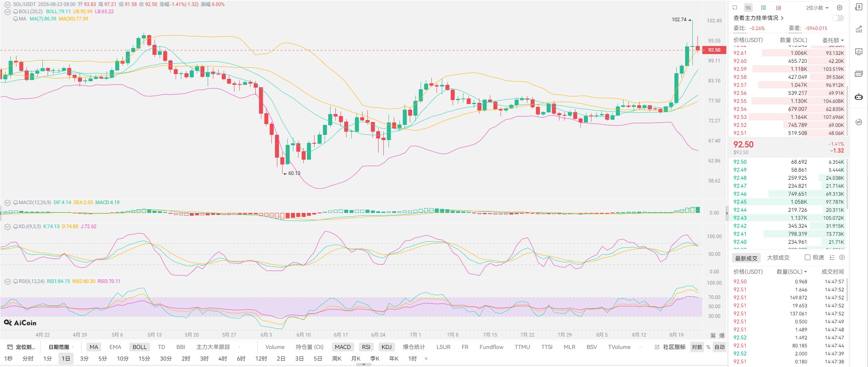Switch to the 大额成交 tab
The height and width of the screenshot is (367, 868).
pos(778,258)
